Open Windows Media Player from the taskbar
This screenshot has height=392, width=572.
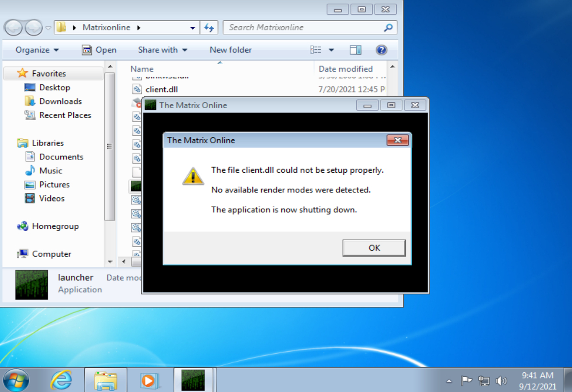coord(149,381)
